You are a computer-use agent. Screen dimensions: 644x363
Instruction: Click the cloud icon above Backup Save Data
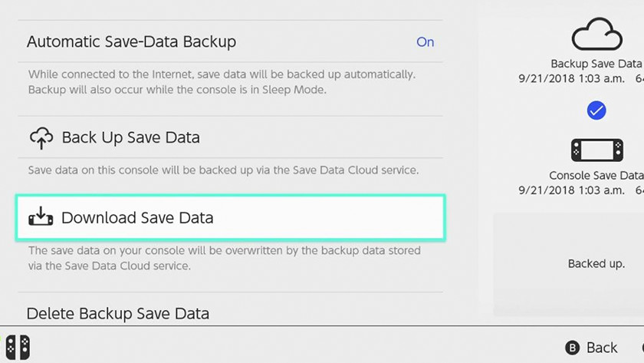click(596, 35)
